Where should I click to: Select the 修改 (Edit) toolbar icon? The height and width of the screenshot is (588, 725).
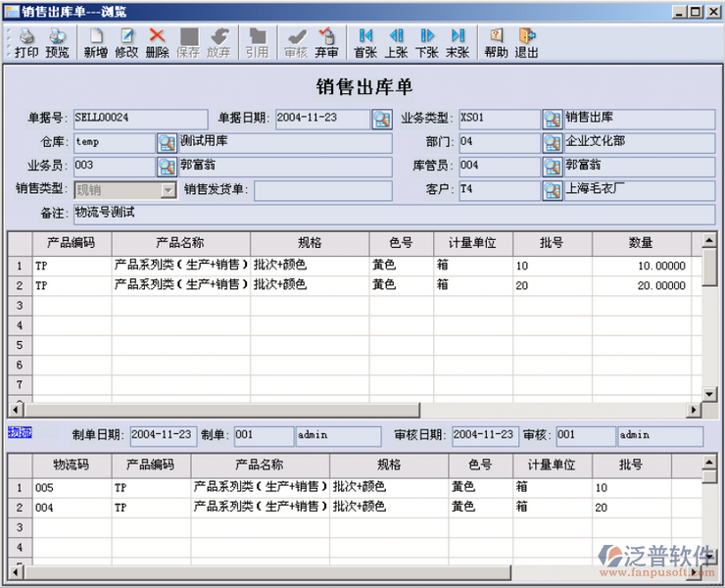tap(126, 43)
